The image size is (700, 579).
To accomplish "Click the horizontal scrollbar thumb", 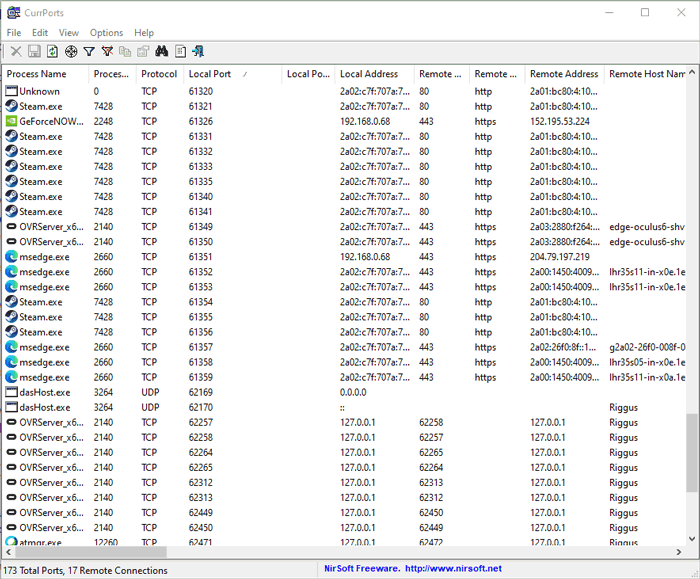I will (x=91, y=552).
